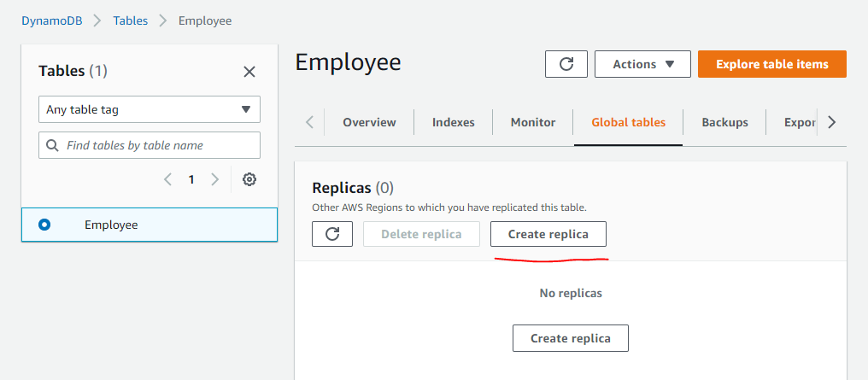Screen dimensions: 868x380
Task: Open the Any table tag dropdown
Action: tap(150, 109)
